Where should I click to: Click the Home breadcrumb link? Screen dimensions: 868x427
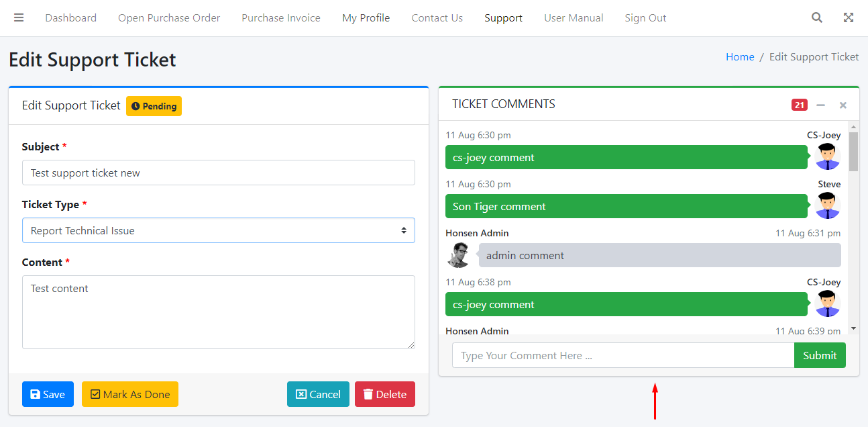[x=740, y=57]
